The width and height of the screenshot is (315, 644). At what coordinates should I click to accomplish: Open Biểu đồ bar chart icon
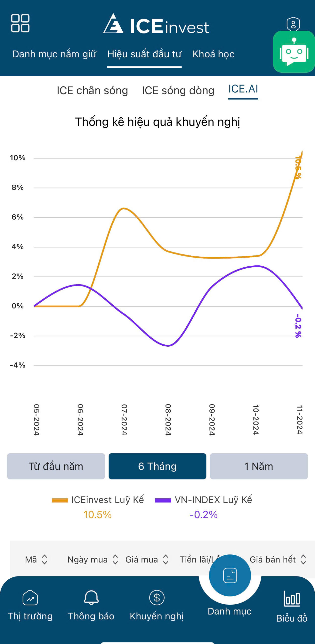(292, 599)
